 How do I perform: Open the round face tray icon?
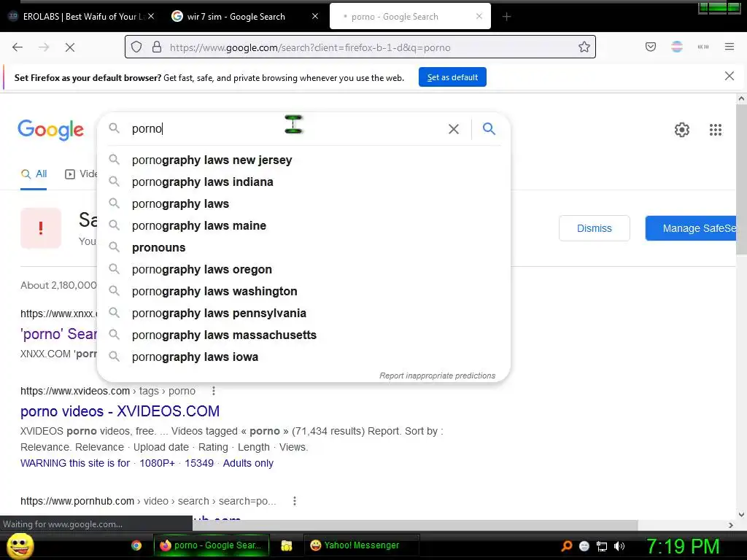[584, 546]
